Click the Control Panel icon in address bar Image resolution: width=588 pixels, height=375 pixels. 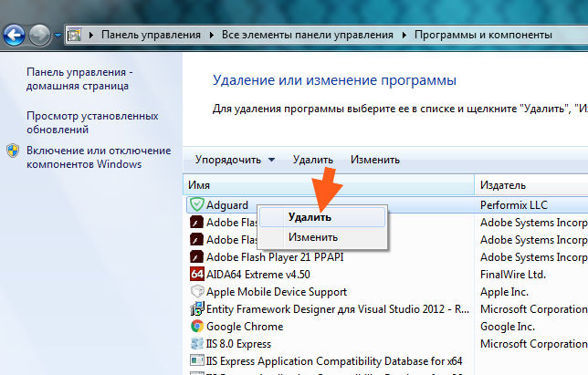75,35
